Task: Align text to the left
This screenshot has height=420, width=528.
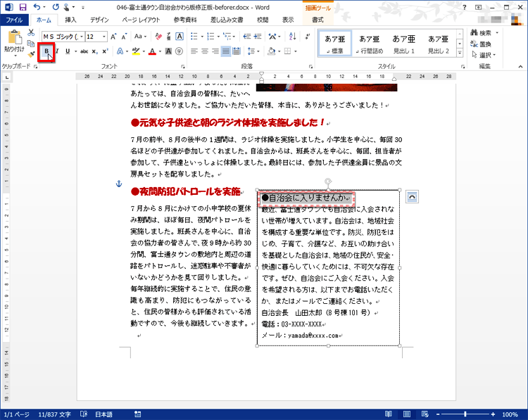Action: [194, 51]
